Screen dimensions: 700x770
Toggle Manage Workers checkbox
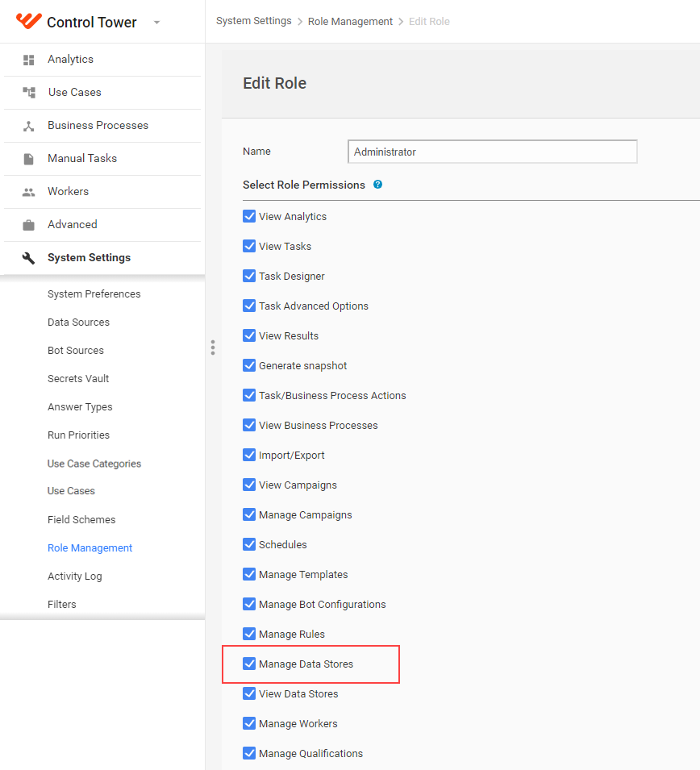pyautogui.click(x=249, y=724)
